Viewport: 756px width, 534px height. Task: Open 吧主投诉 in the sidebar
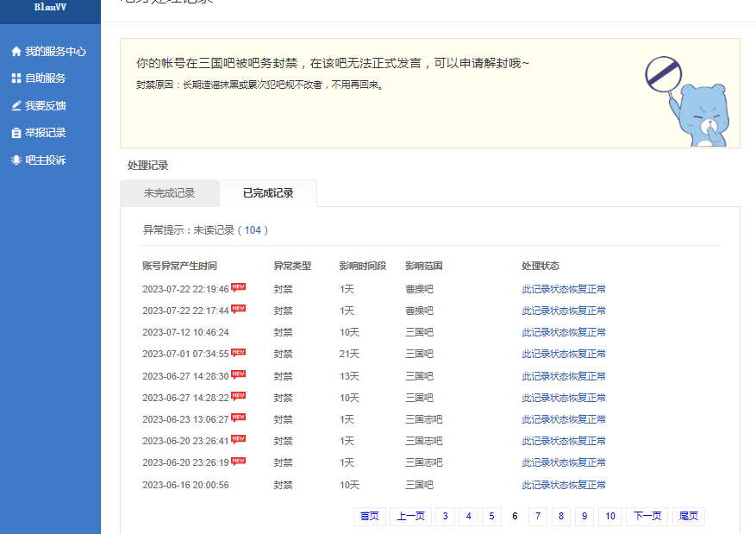click(x=46, y=160)
